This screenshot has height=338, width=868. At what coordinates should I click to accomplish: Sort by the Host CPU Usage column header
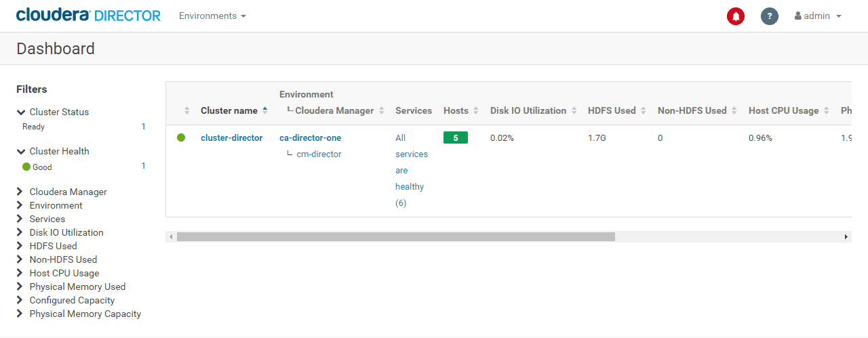pos(783,110)
